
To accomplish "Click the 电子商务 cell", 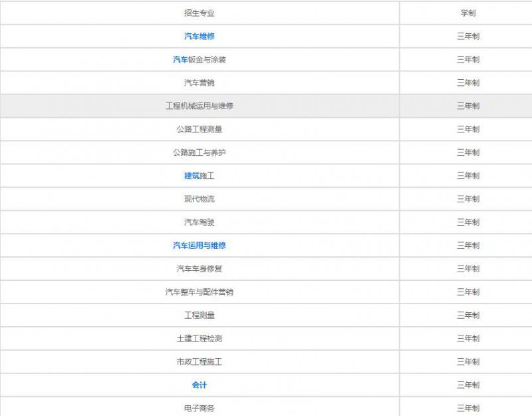I will 198,407.
